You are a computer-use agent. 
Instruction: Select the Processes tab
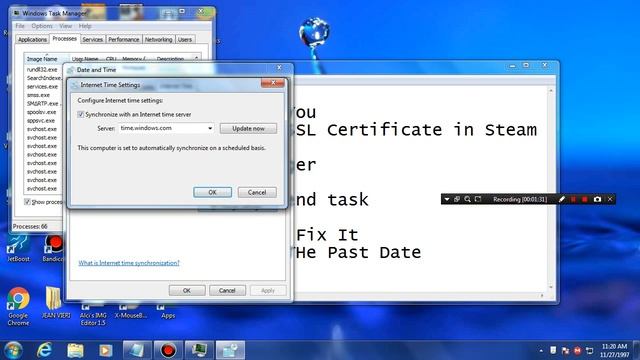tap(64, 38)
